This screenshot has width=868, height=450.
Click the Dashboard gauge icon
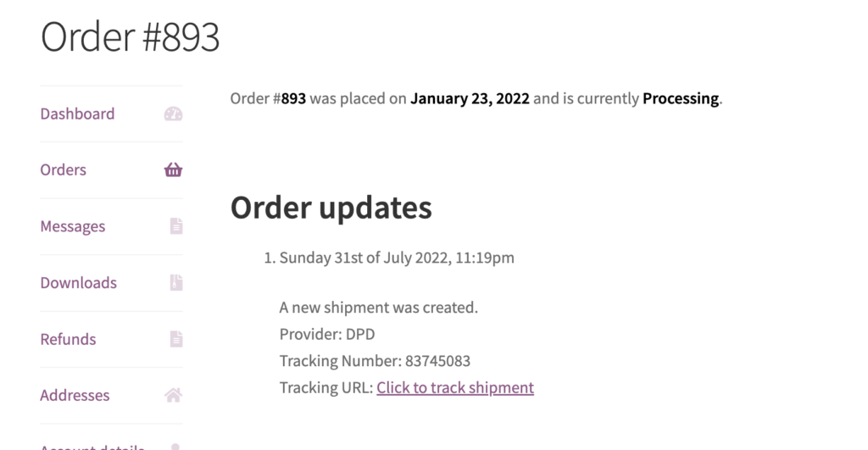tap(173, 114)
